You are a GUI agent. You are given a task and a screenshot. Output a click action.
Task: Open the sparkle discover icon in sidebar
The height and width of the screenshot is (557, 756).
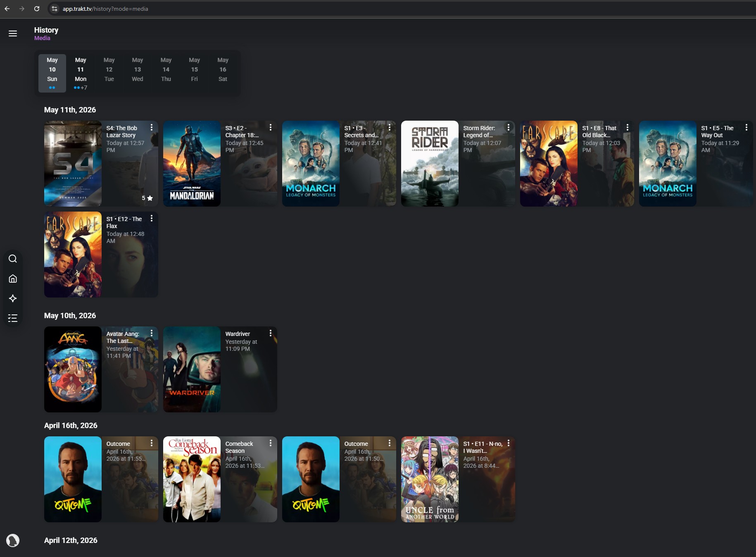coord(13,298)
